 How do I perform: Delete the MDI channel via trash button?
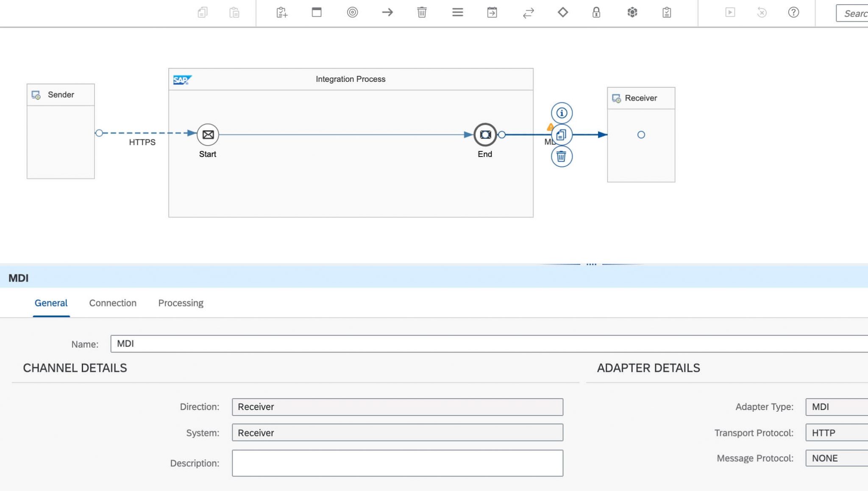coord(562,156)
